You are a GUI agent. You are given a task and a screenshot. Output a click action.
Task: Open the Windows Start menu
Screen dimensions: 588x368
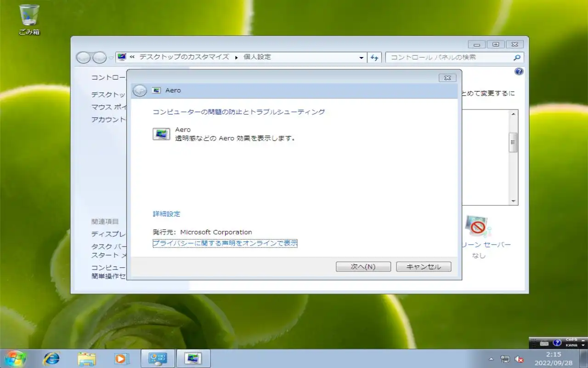click(x=15, y=358)
